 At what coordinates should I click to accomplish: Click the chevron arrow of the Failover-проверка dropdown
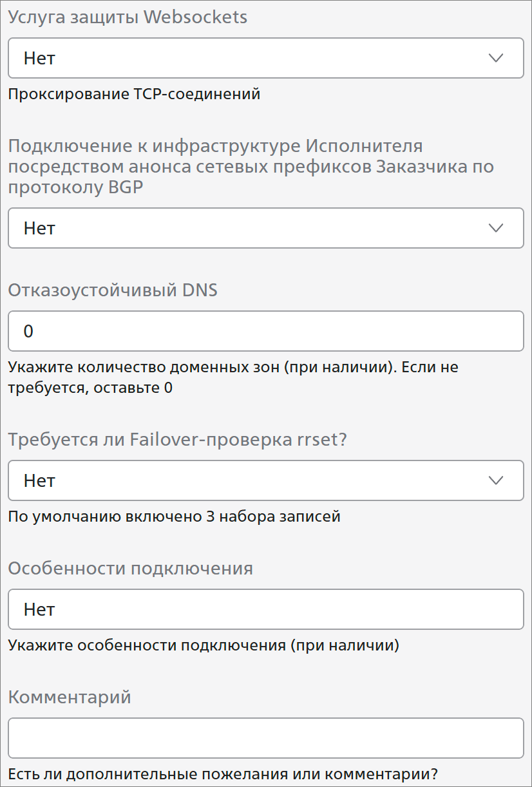click(x=495, y=480)
